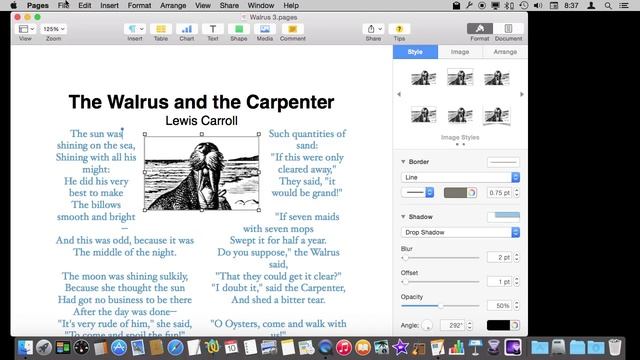Toggle the Format inspector paintbrush button
The image size is (640, 360).
tap(480, 28)
